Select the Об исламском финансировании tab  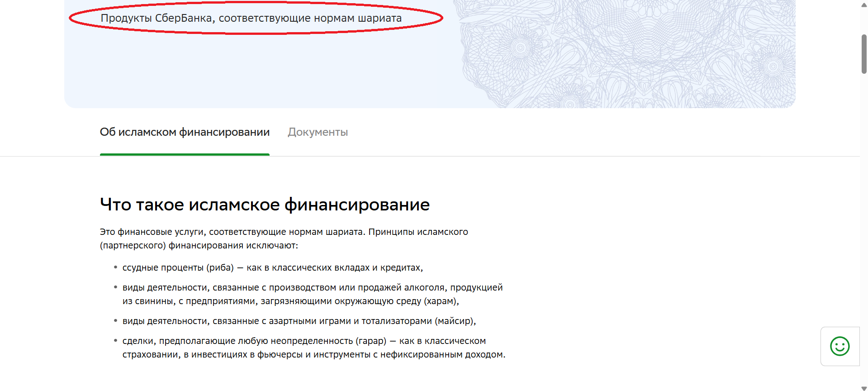[185, 132]
